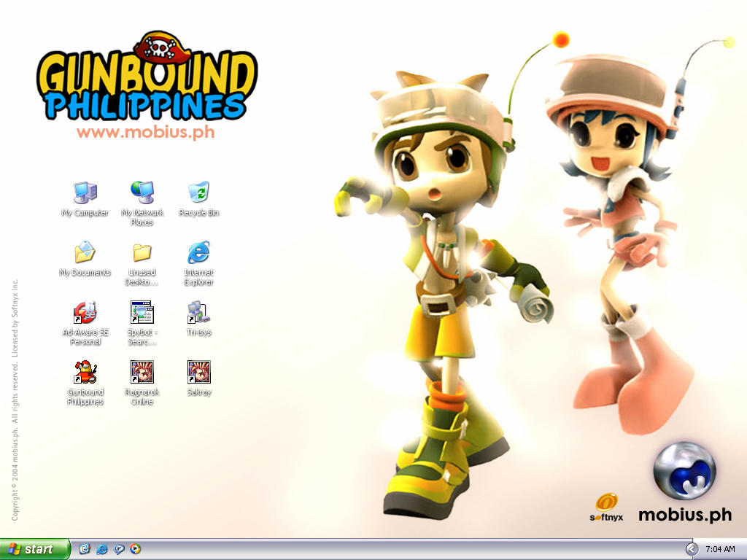Open the My Documents folder icon
This screenshot has height=560, width=747.
coord(85,252)
